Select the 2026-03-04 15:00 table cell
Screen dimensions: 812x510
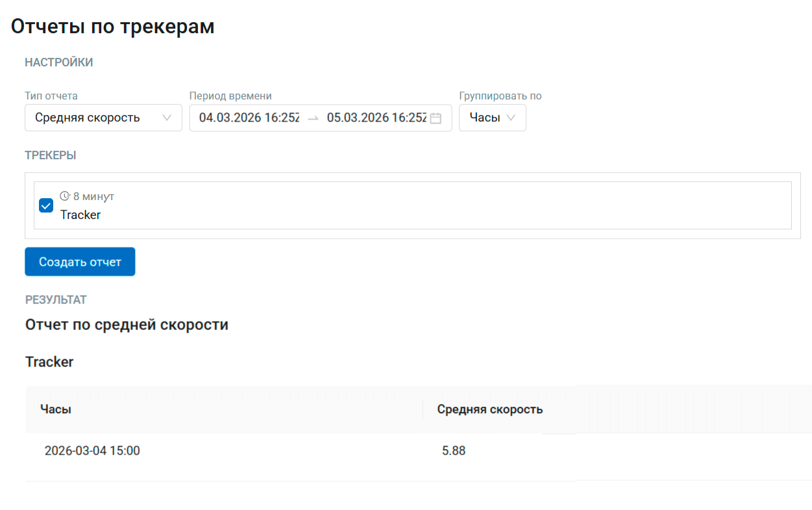pos(92,451)
